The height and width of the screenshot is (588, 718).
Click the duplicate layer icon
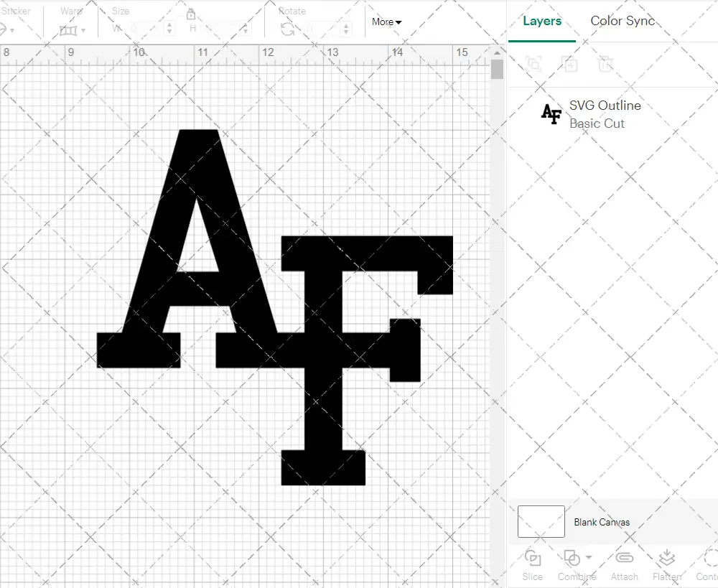pos(569,64)
